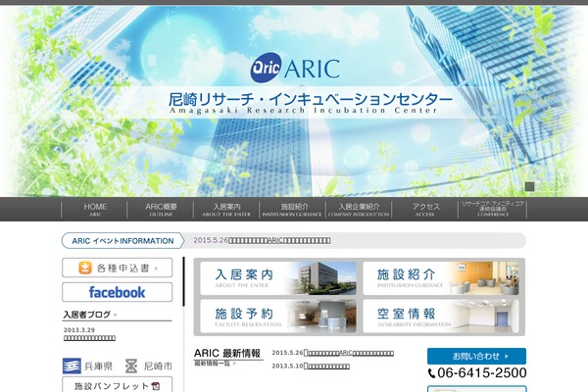
Task: Open the アクセス ACCESS menu item
Action: tap(425, 210)
